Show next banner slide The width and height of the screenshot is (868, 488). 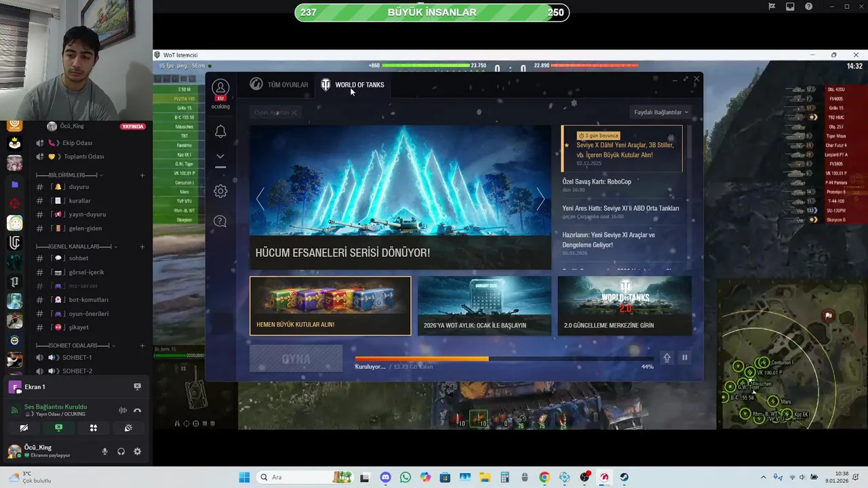pos(540,199)
